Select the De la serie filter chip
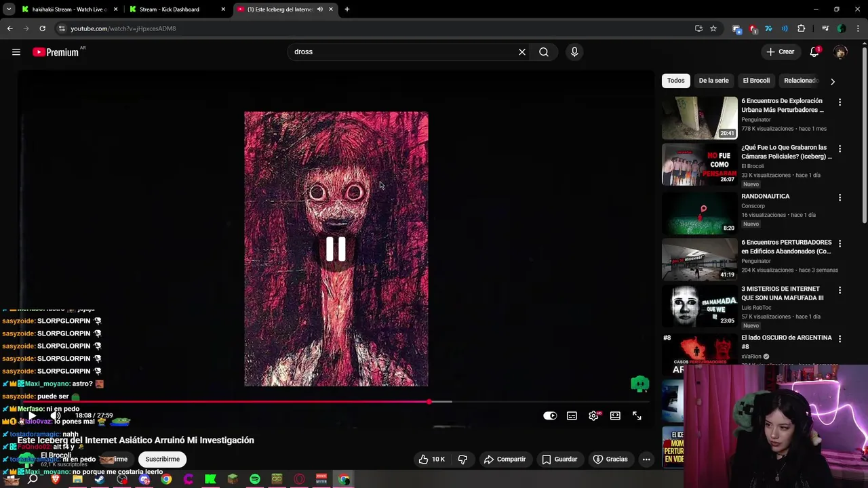Image resolution: width=868 pixels, height=488 pixels. pyautogui.click(x=713, y=81)
